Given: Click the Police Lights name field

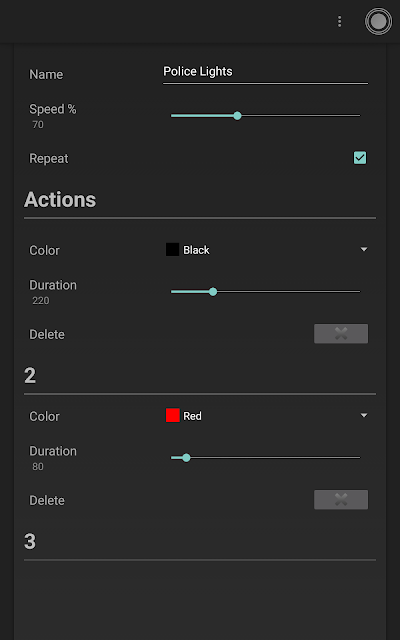Looking at the screenshot, I should tap(265, 72).
